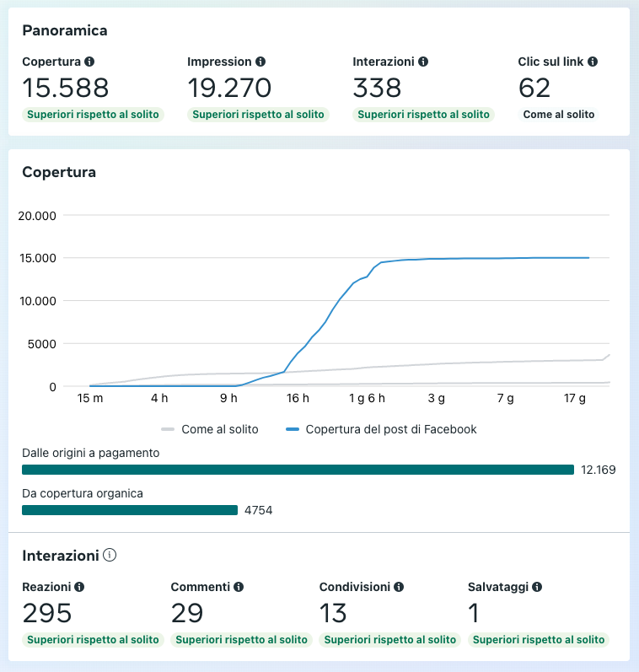Show info for Clic sul link
Screen dimensions: 639x672
(x=593, y=62)
